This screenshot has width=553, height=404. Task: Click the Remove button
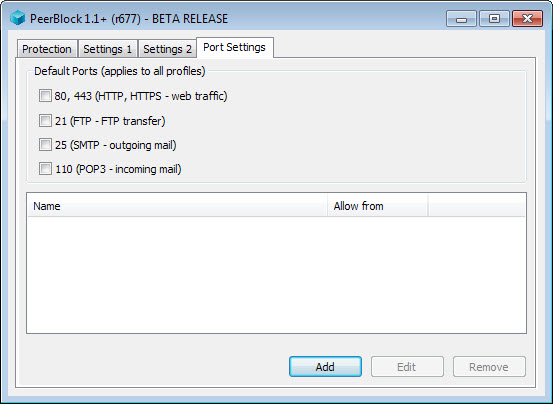click(x=489, y=367)
